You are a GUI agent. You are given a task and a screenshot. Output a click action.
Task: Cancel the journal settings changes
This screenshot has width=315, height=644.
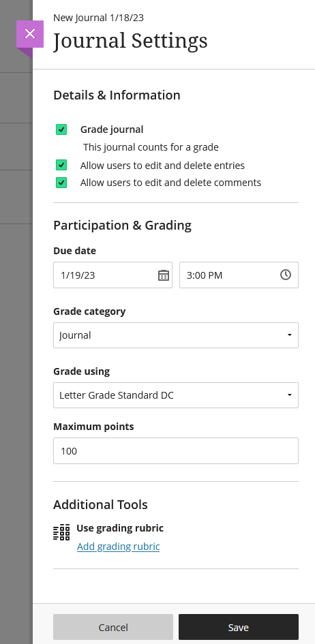113,627
